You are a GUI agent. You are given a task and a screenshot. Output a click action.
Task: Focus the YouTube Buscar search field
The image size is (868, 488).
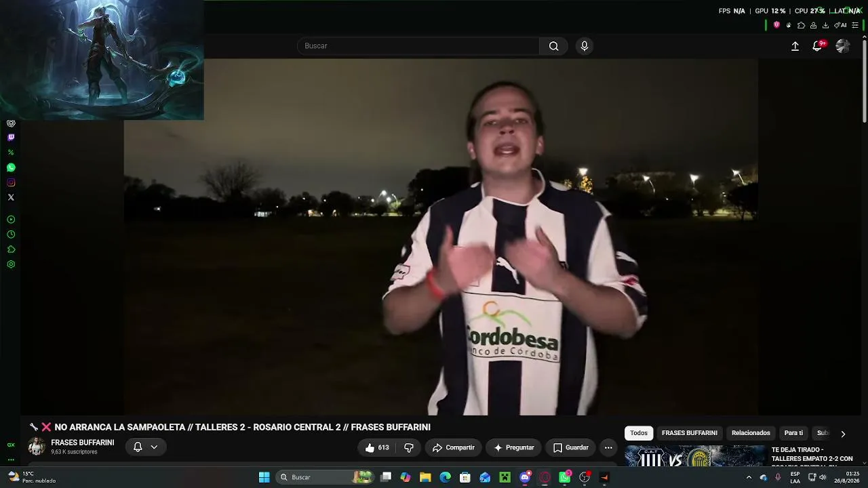[x=418, y=46]
